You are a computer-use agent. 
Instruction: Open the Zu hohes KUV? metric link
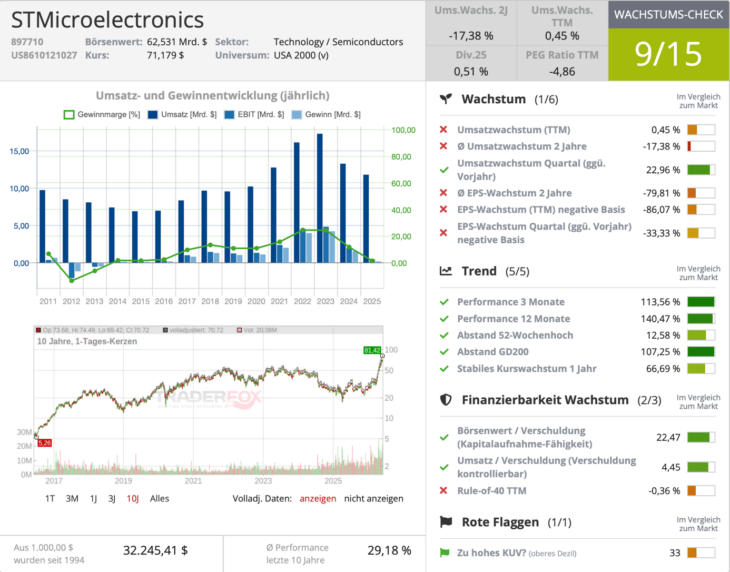pyautogui.click(x=491, y=553)
